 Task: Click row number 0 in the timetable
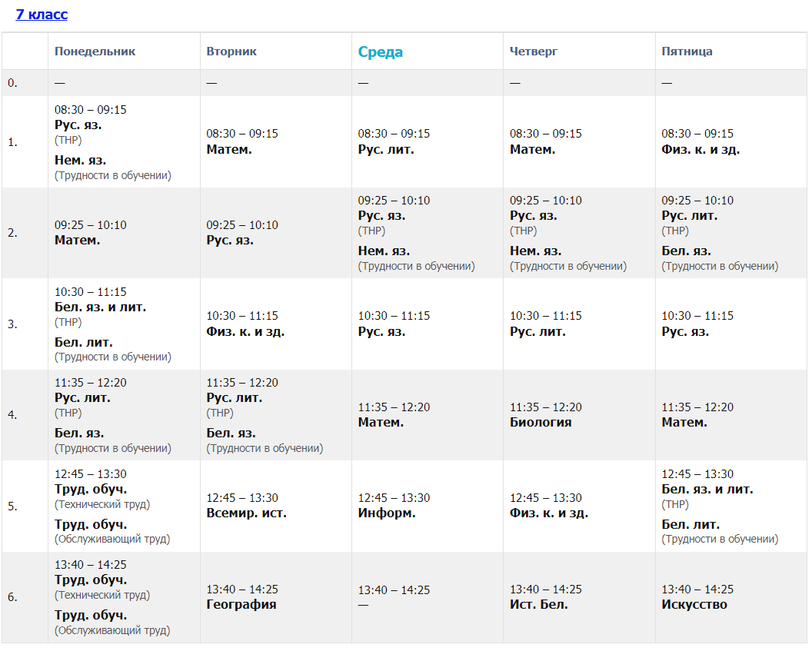pos(12,83)
